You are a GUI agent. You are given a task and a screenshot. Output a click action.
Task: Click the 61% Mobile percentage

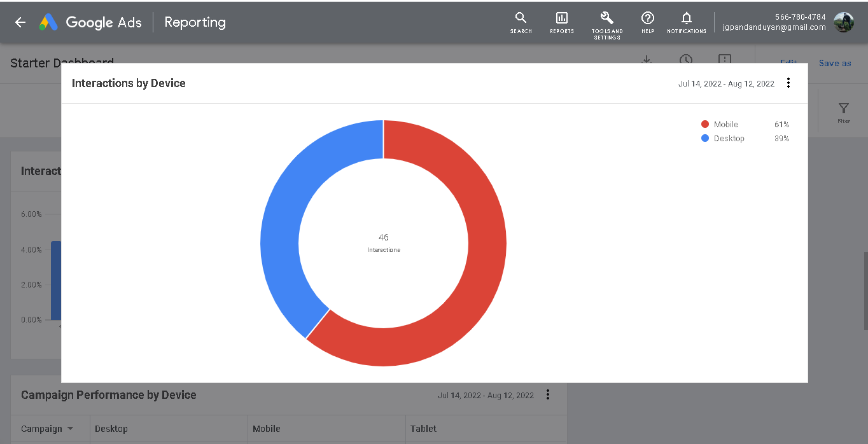pyautogui.click(x=781, y=124)
